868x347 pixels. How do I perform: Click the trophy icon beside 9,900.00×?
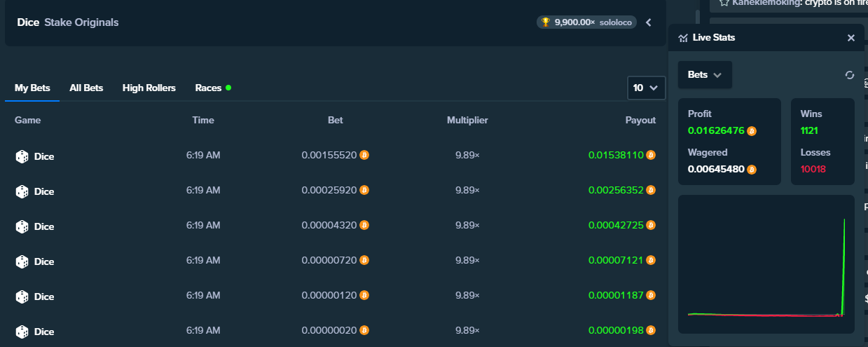(546, 22)
